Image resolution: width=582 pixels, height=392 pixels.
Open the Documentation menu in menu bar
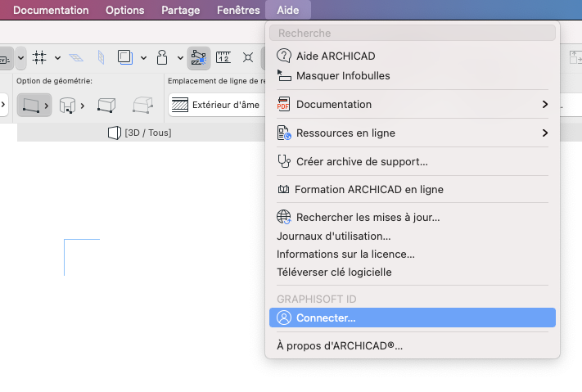coord(51,10)
